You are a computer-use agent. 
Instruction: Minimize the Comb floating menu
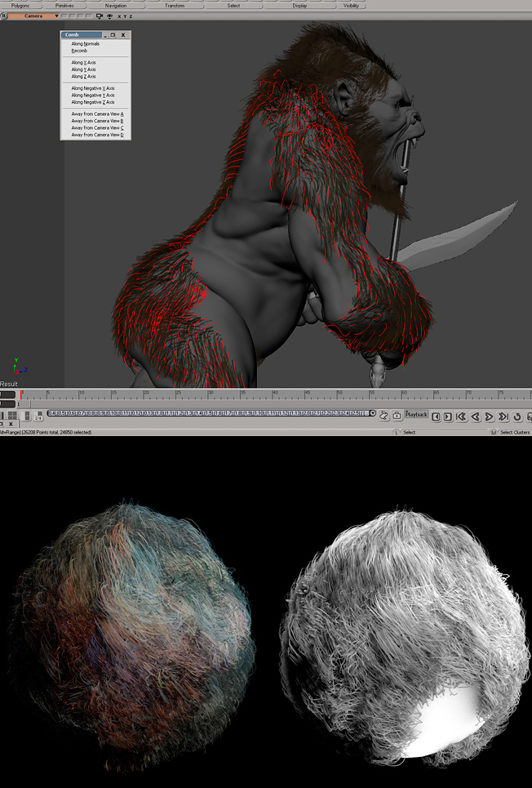[x=105, y=35]
